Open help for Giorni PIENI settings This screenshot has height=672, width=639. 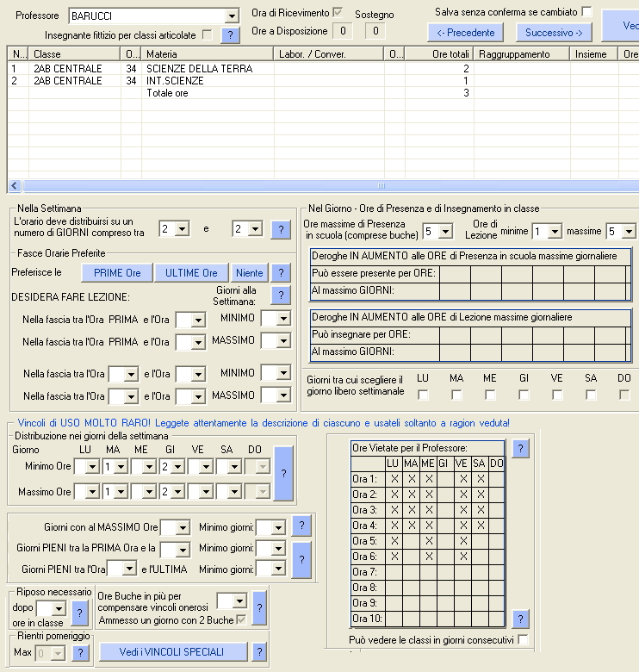pos(301,560)
